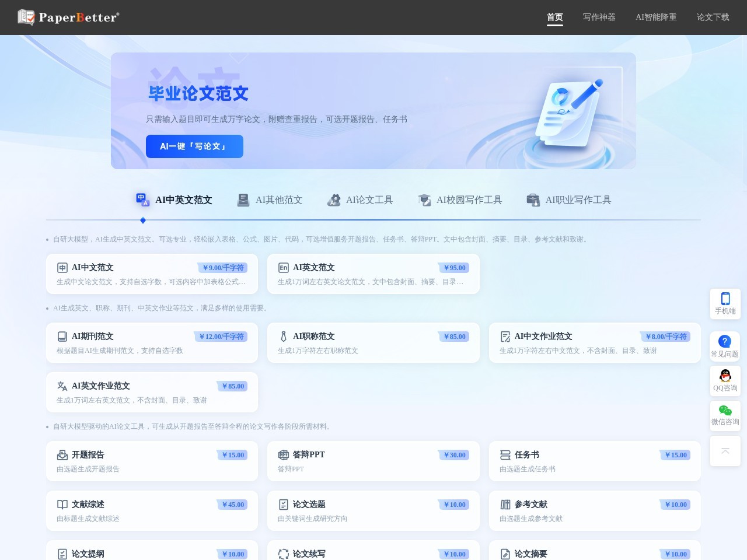Open the AI校园写作工具 category

click(460, 199)
